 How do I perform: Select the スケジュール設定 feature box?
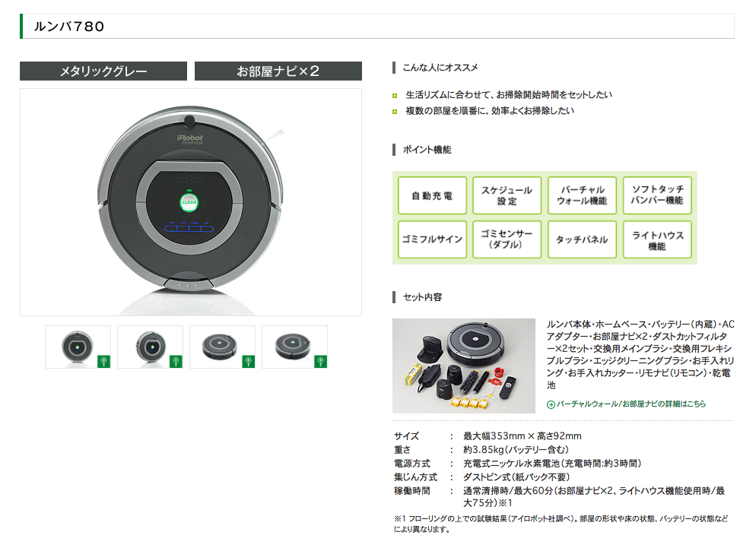pos(507,195)
